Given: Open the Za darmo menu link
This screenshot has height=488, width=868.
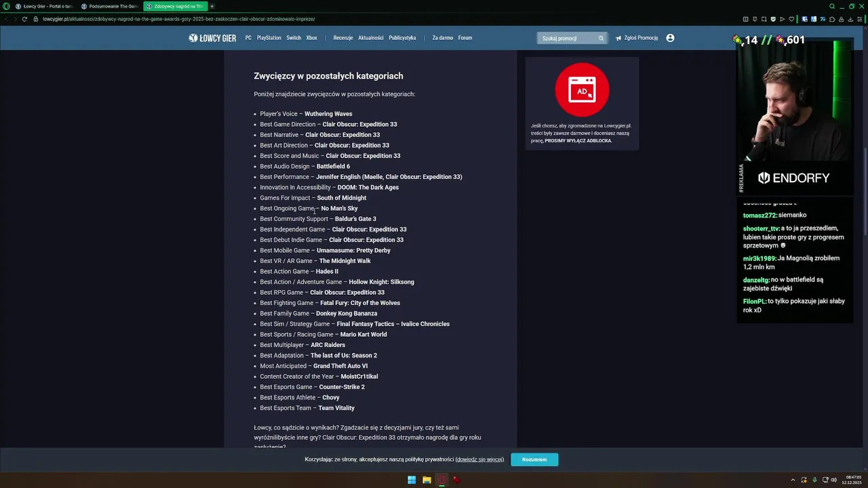Looking at the screenshot, I should pyautogui.click(x=443, y=38).
